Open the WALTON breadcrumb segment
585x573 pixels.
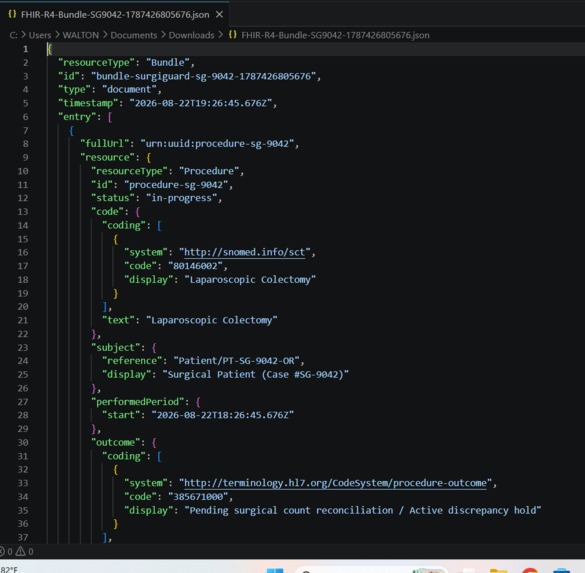coord(81,35)
